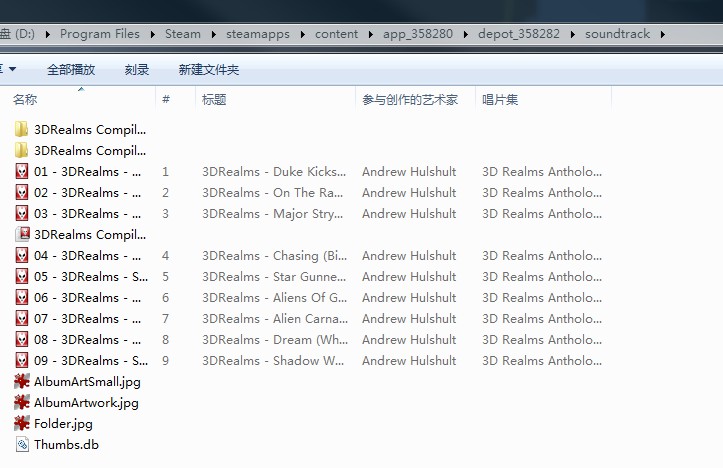This screenshot has width=723, height=468.
Task: Click the Folder.jpg image icon
Action: point(22,423)
